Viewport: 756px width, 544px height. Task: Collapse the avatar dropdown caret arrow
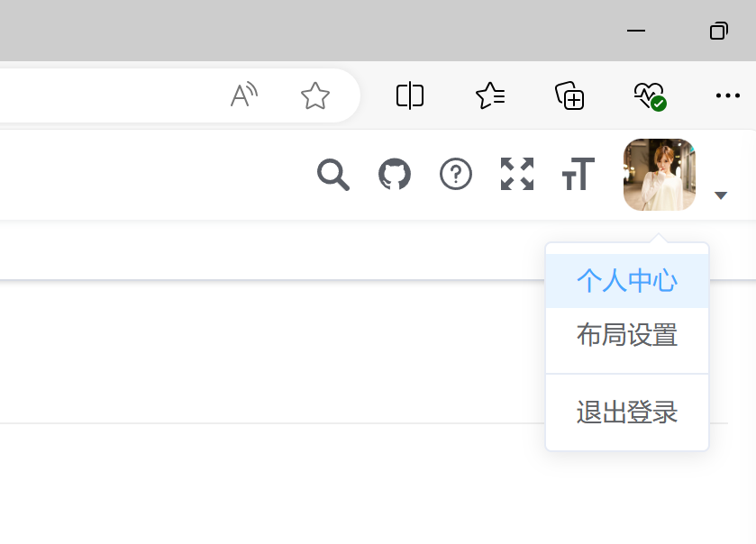point(721,195)
